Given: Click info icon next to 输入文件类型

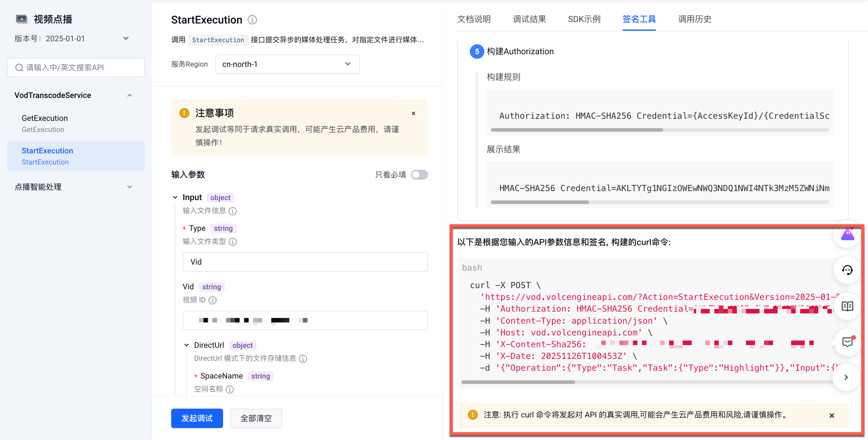Looking at the screenshot, I should [233, 242].
